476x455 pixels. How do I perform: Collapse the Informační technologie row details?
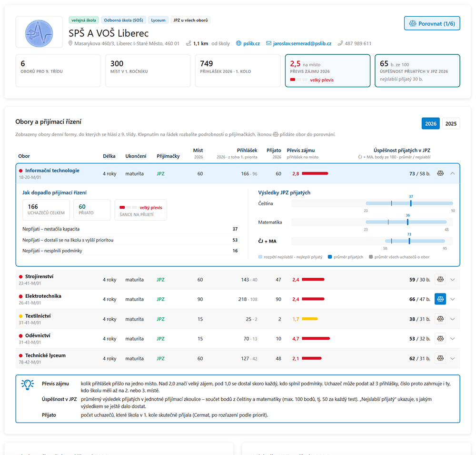[453, 173]
